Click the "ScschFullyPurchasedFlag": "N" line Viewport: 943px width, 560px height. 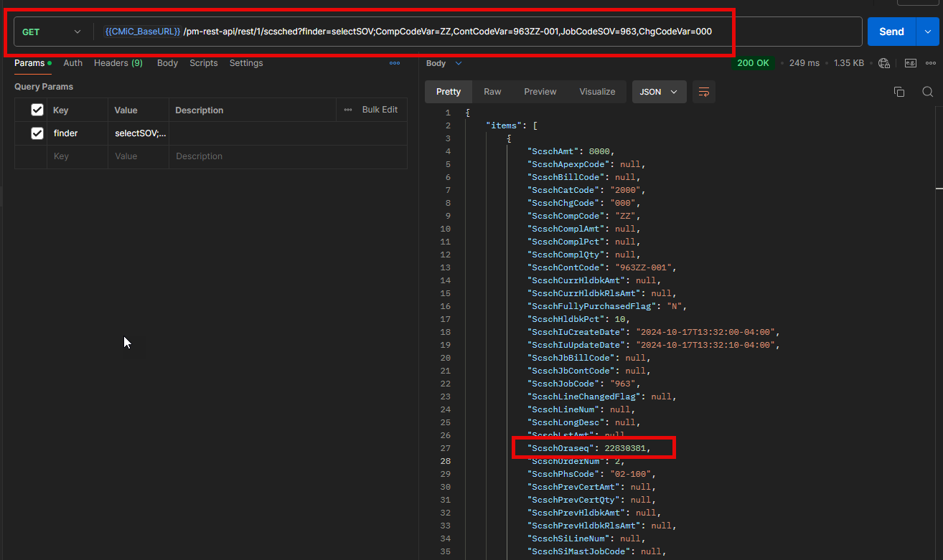[x=607, y=306]
